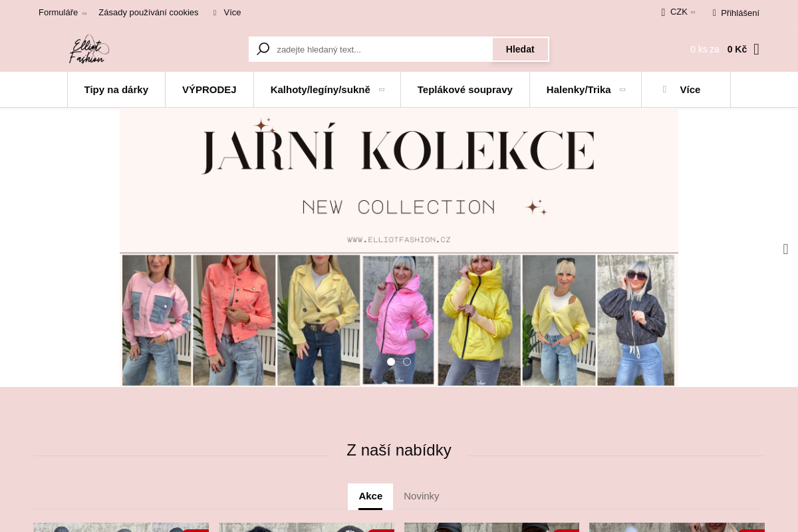Click the Elliot Fashion logo
This screenshot has width=798, height=532.
tap(88, 48)
